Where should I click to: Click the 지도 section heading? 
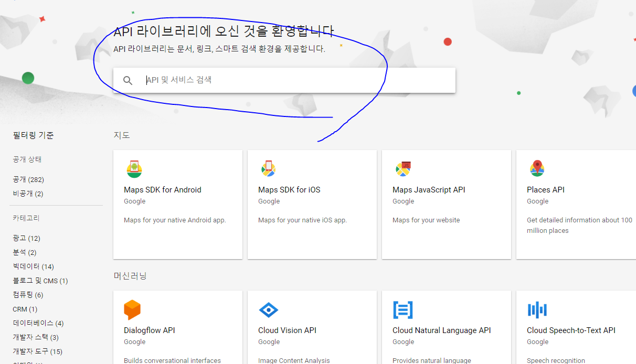(x=122, y=135)
